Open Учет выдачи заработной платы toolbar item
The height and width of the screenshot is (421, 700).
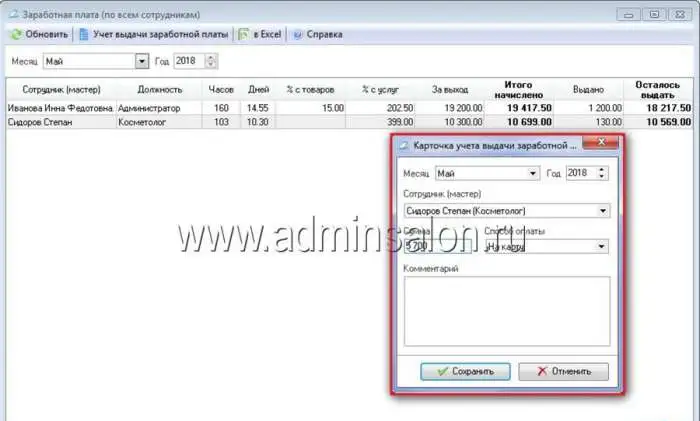[154, 34]
